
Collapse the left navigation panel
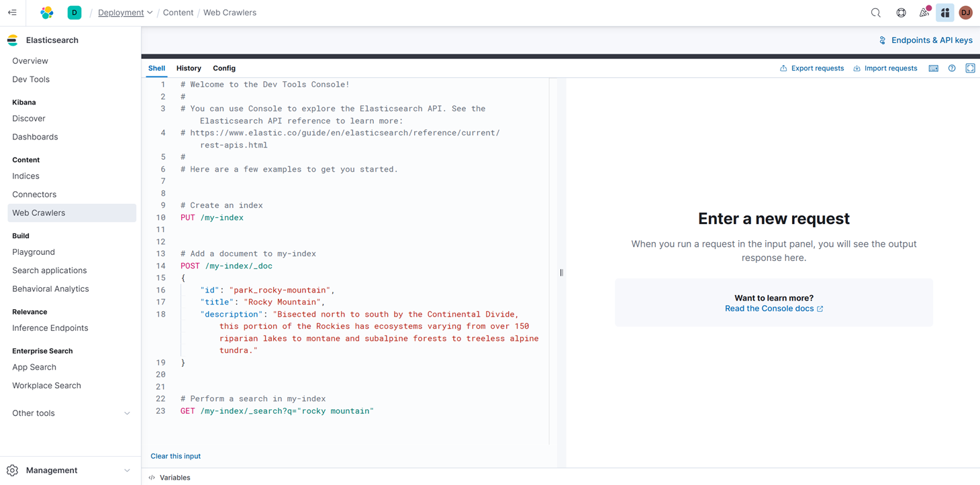(13, 12)
